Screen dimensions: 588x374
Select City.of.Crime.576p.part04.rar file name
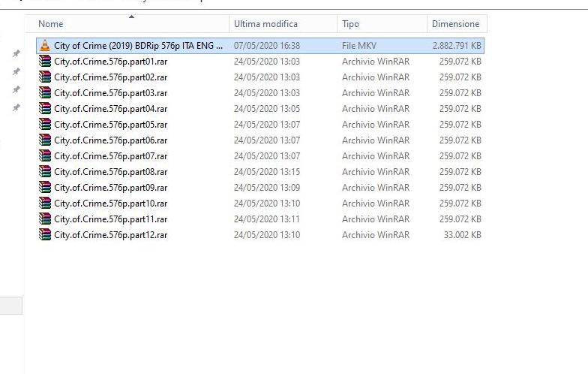pos(111,109)
